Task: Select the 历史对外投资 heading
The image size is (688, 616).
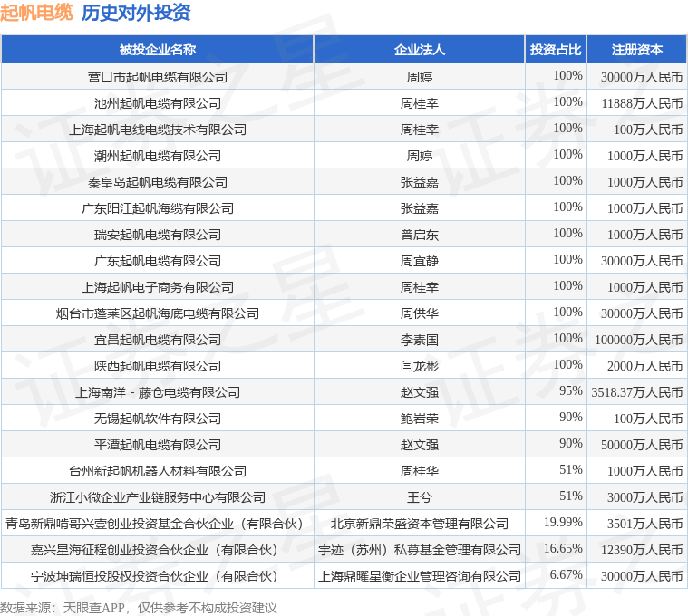Action: (136, 13)
